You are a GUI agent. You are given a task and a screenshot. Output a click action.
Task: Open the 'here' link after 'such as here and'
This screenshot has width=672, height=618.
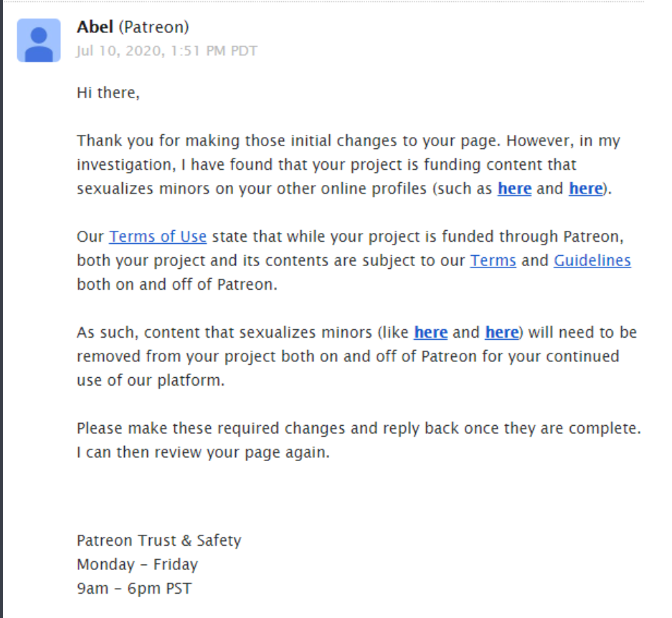pos(585,189)
